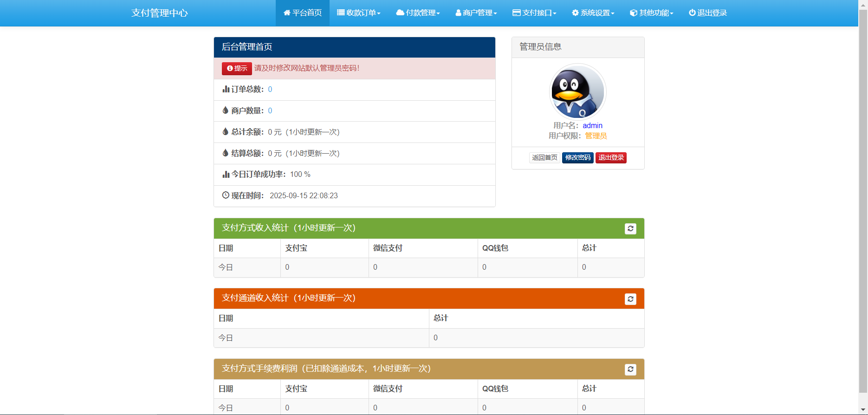Click 今日 row in 支付通道收入统计 table
This screenshot has height=415, width=868.
[x=429, y=338]
